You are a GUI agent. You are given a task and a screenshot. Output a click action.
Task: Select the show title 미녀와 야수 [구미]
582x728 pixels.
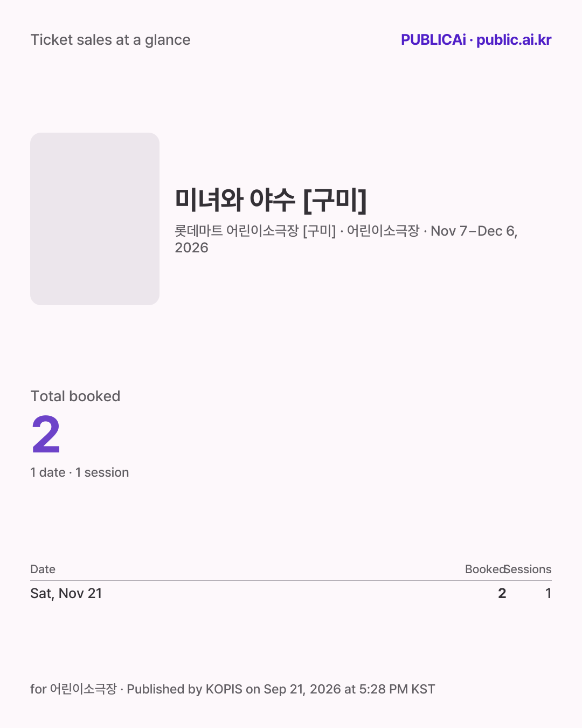pos(271,200)
